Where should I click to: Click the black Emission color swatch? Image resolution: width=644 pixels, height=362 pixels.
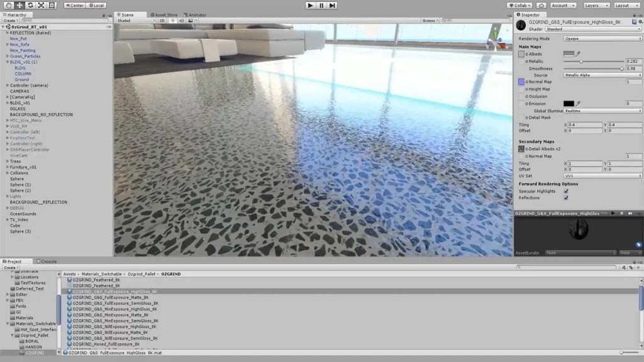point(569,104)
